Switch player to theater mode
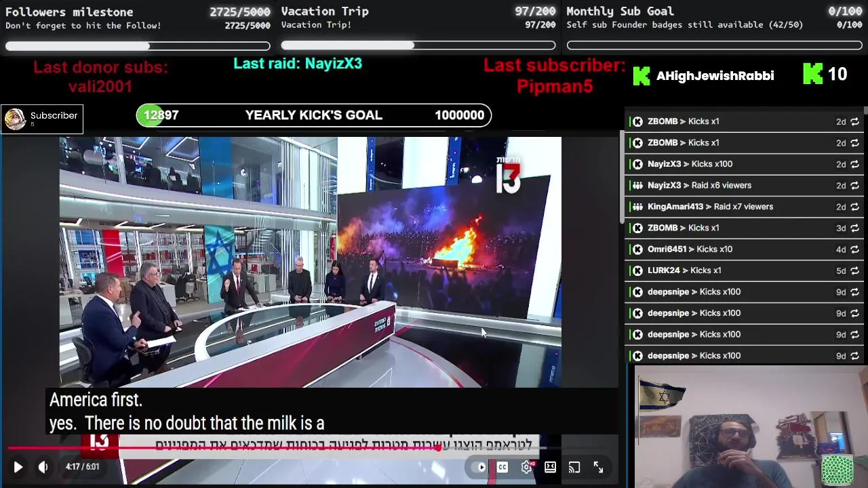This screenshot has width=868, height=488. (550, 467)
